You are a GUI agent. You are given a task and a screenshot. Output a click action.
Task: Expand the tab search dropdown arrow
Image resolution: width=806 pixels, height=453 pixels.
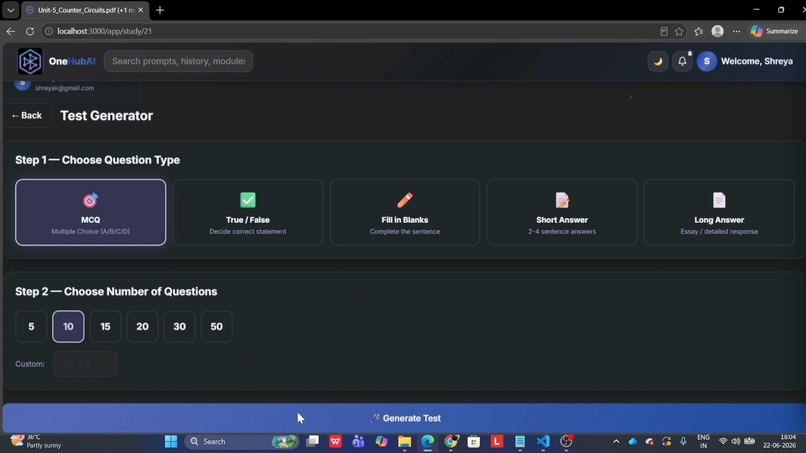point(10,10)
